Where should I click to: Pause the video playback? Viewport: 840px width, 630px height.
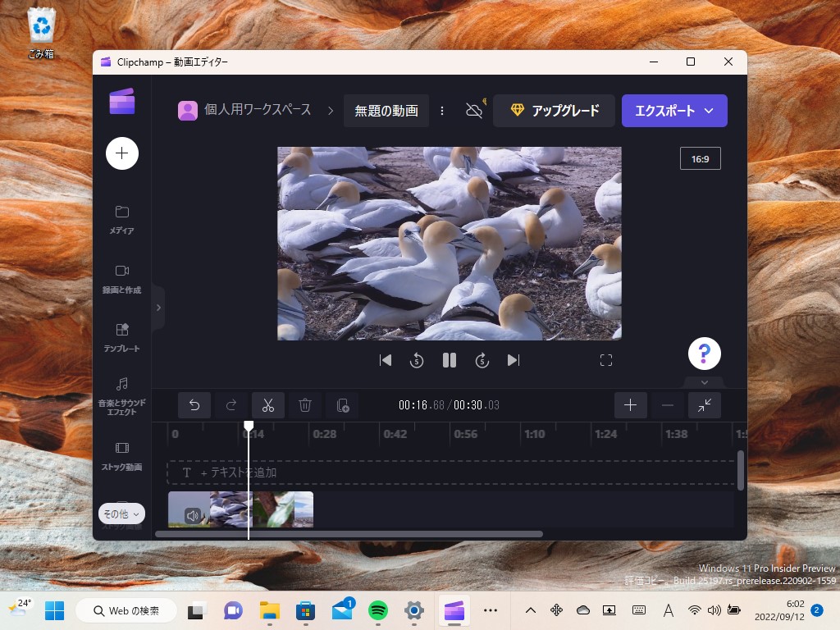point(449,360)
